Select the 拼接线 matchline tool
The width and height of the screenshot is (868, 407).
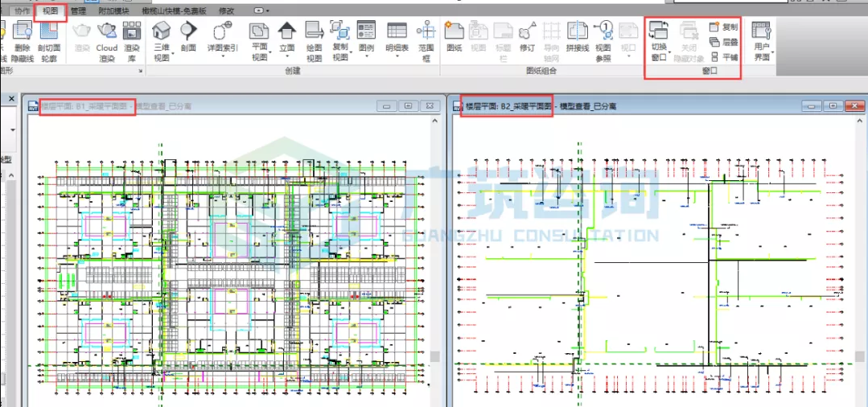click(578, 36)
